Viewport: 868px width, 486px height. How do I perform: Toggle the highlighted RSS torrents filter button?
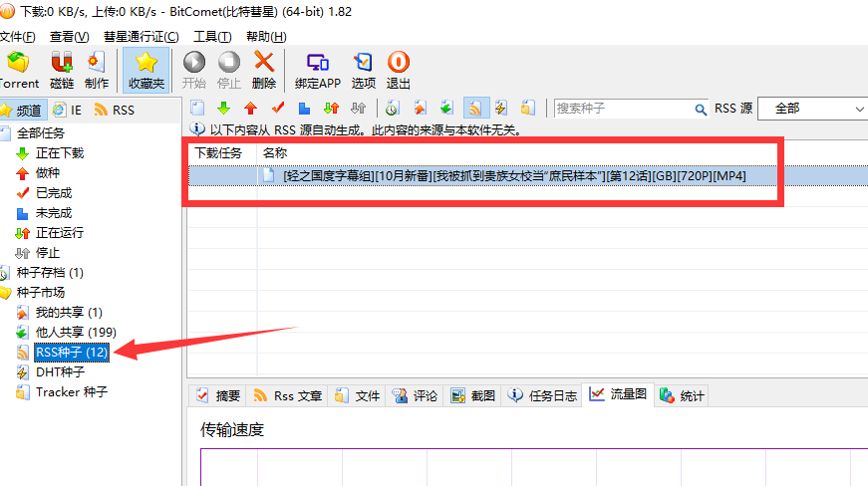click(475, 108)
